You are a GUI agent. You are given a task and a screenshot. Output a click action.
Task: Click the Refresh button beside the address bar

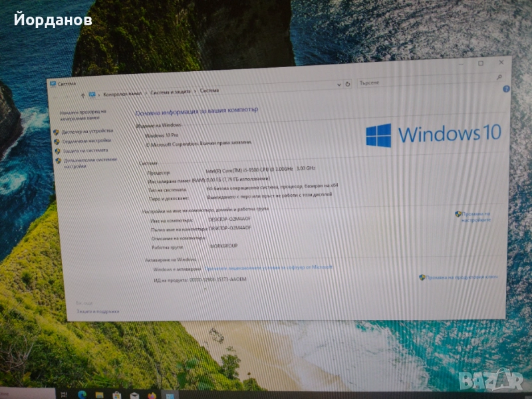(x=347, y=84)
